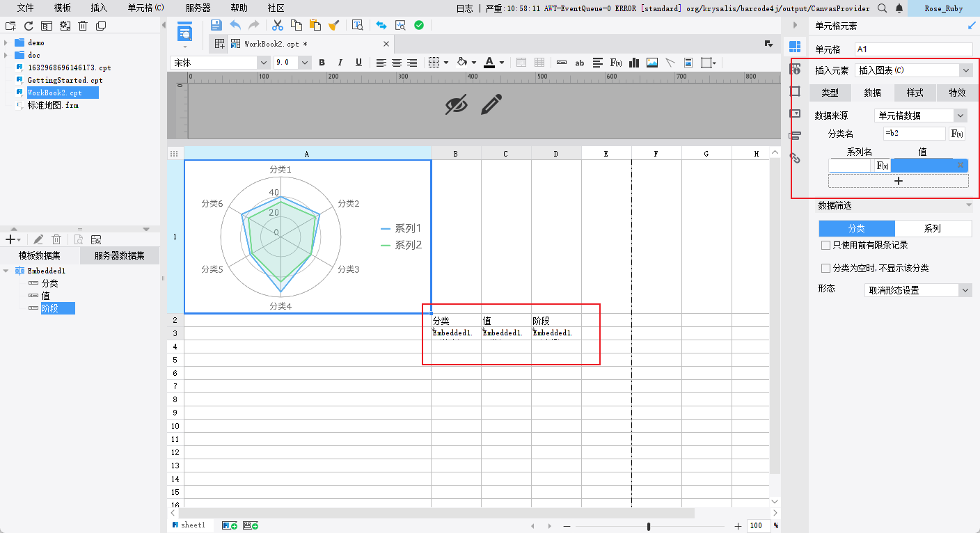
Task: Click the pencil edit icon above grid
Action: point(491,104)
